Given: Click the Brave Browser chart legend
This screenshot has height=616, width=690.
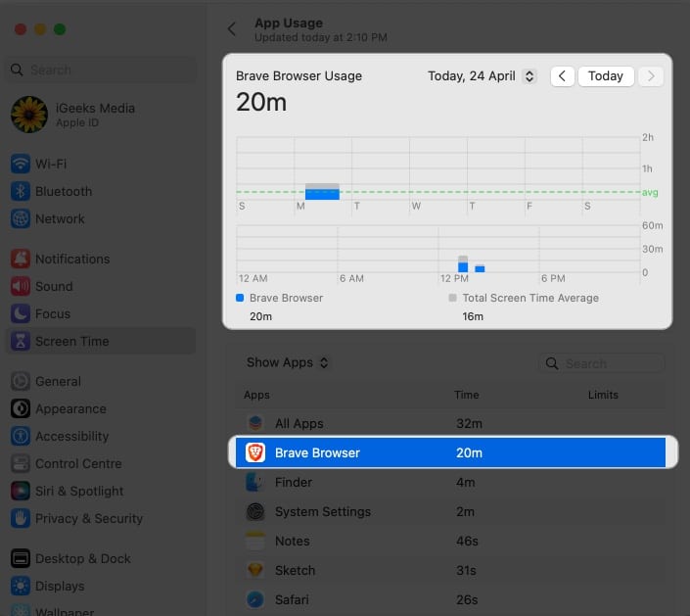Looking at the screenshot, I should click(280, 298).
